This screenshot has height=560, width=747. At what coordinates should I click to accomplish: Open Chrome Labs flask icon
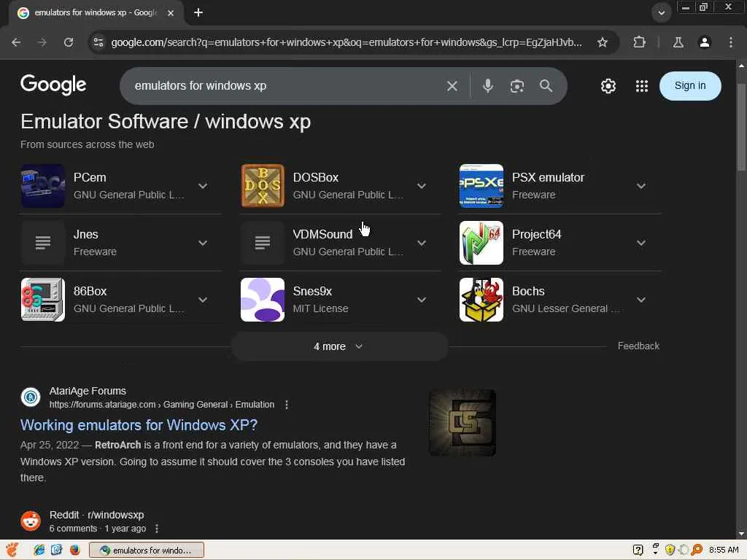point(678,42)
